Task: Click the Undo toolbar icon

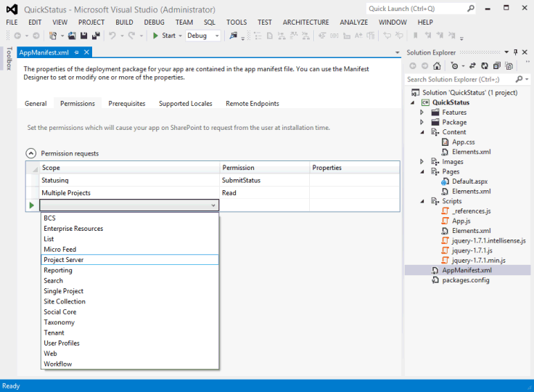Action: (113, 36)
